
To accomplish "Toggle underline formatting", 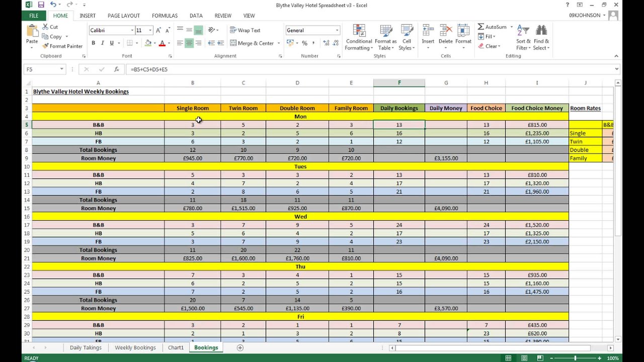I will tap(111, 43).
